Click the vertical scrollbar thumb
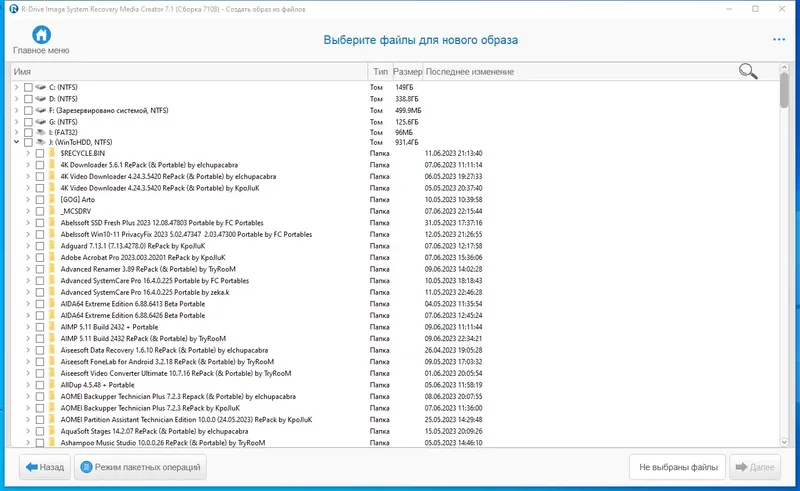The height and width of the screenshot is (491, 800). pos(784,90)
